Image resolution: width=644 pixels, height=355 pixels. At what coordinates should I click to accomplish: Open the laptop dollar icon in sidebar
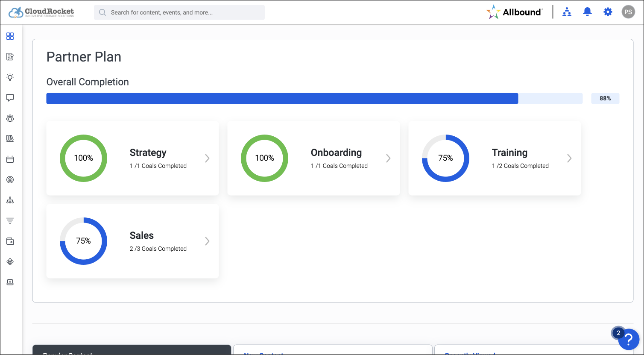click(x=10, y=282)
